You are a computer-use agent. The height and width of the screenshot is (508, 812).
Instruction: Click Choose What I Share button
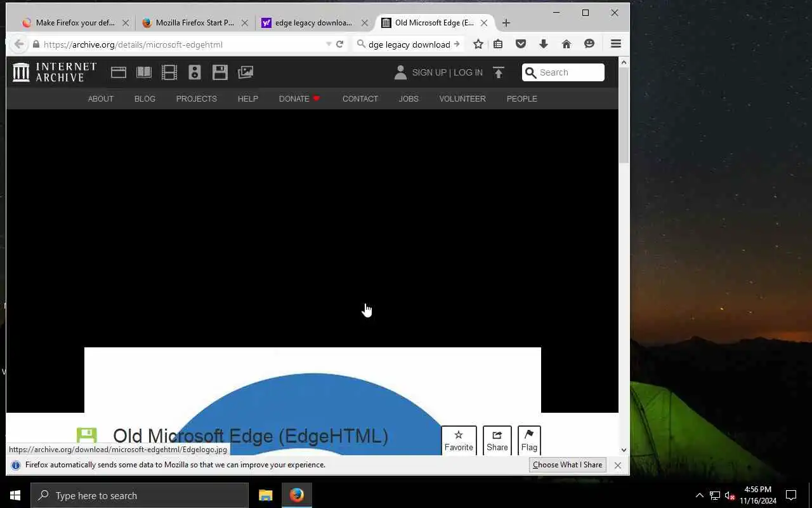pos(567,465)
